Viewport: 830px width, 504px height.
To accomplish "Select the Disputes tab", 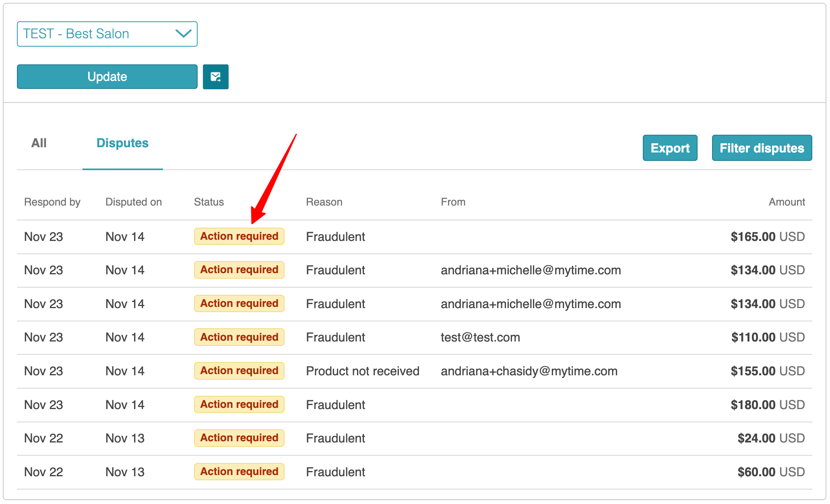I will (x=122, y=143).
